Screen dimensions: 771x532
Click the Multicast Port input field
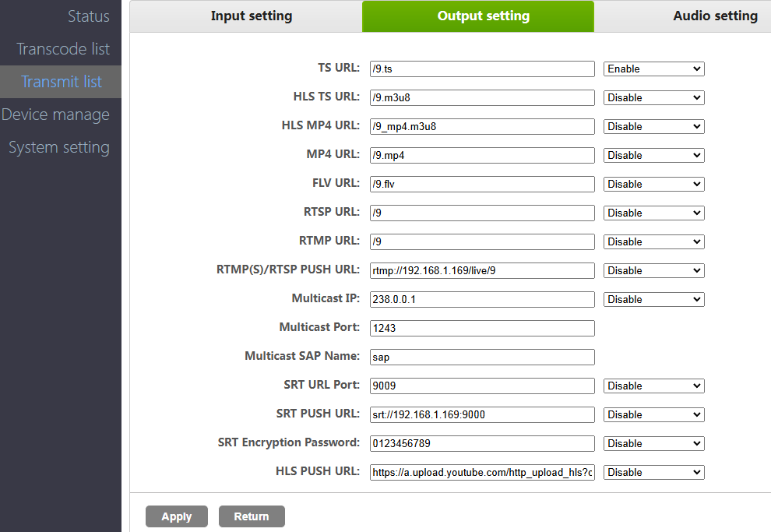(482, 328)
